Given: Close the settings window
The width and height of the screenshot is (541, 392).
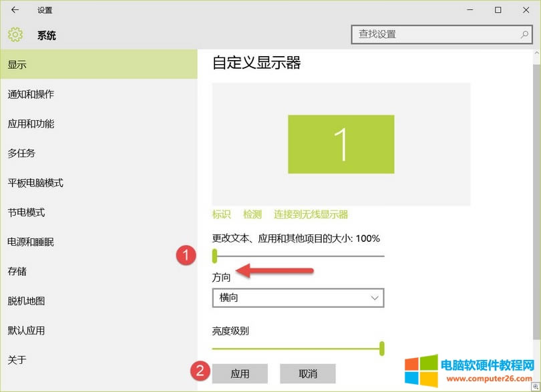Looking at the screenshot, I should click(526, 10).
